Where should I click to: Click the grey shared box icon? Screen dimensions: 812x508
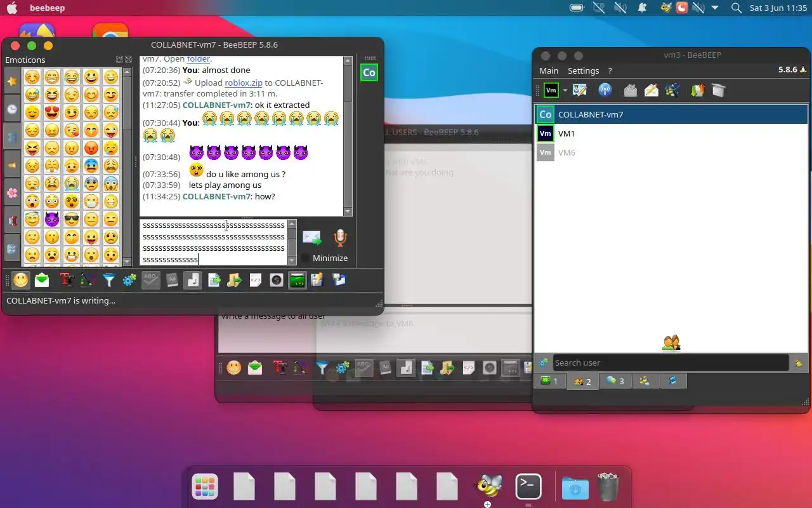coord(718,90)
